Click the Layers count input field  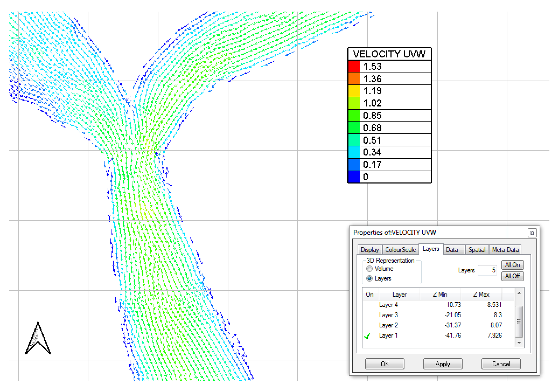(x=487, y=270)
